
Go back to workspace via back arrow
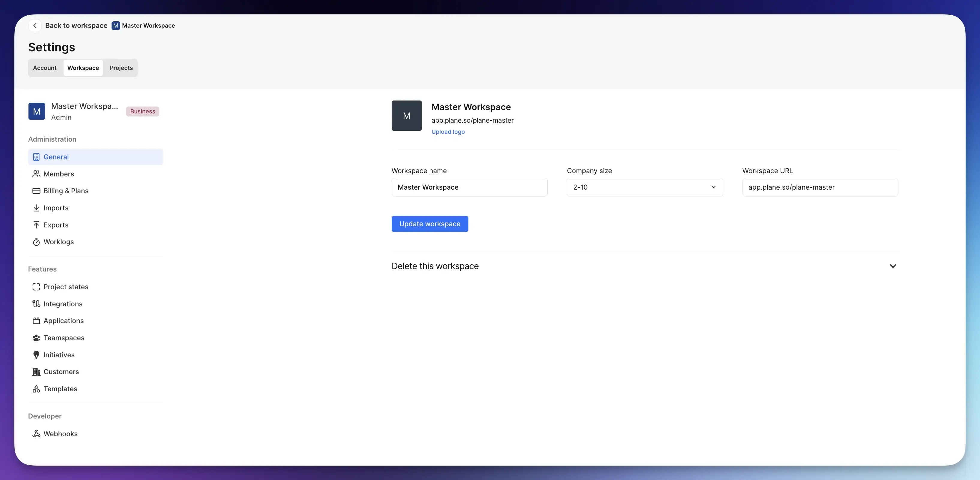point(34,25)
